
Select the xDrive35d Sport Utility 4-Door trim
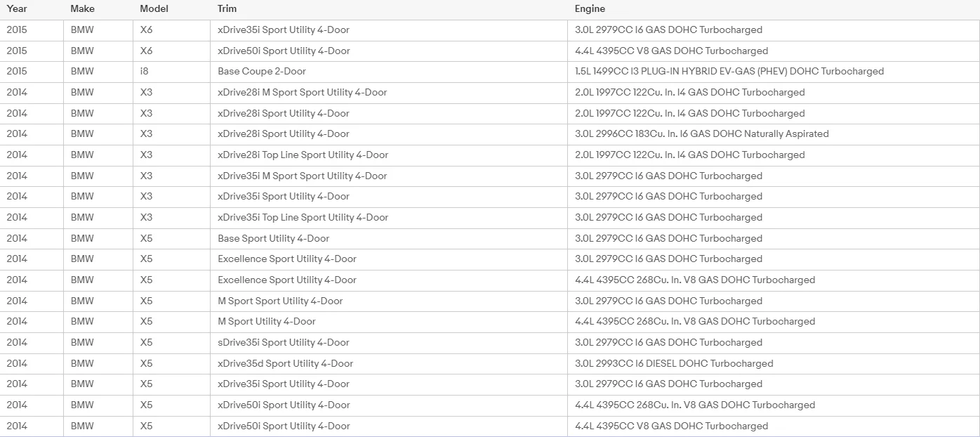[x=285, y=363]
